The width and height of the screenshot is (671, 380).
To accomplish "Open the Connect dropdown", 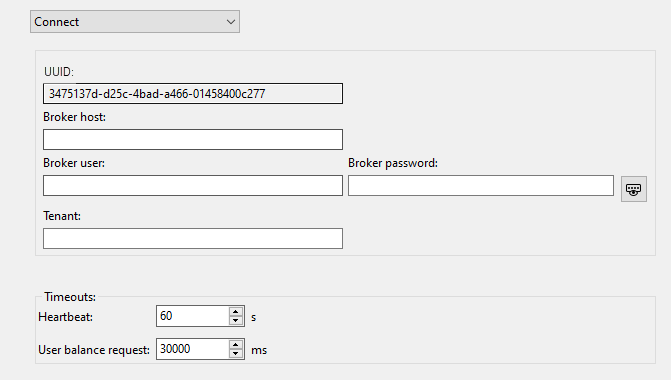I will (135, 22).
